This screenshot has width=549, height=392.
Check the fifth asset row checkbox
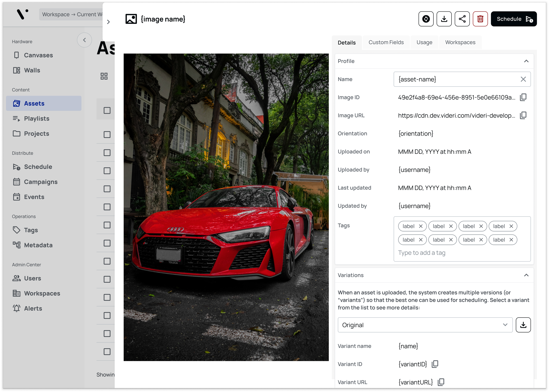(107, 207)
